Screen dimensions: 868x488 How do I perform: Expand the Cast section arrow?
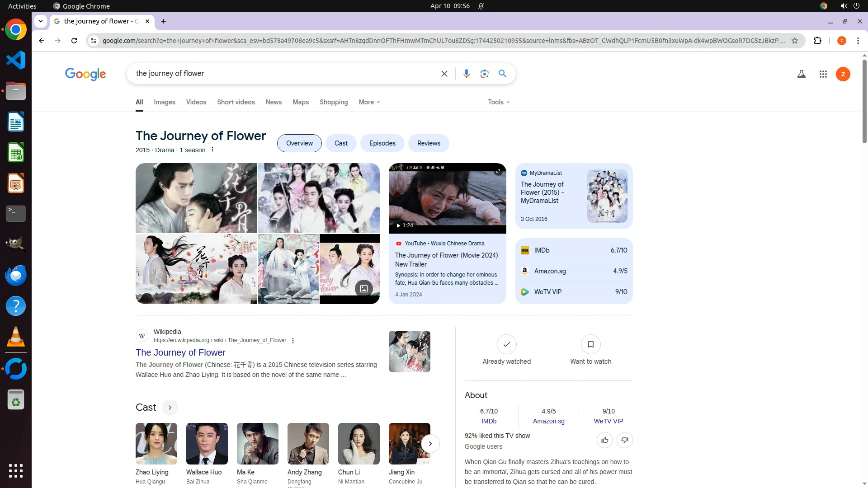pyautogui.click(x=170, y=408)
